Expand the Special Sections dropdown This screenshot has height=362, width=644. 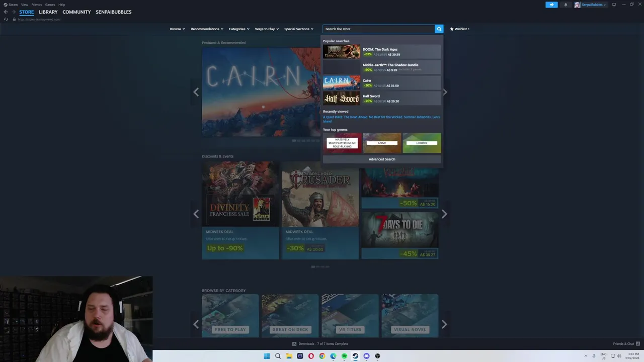tap(299, 29)
